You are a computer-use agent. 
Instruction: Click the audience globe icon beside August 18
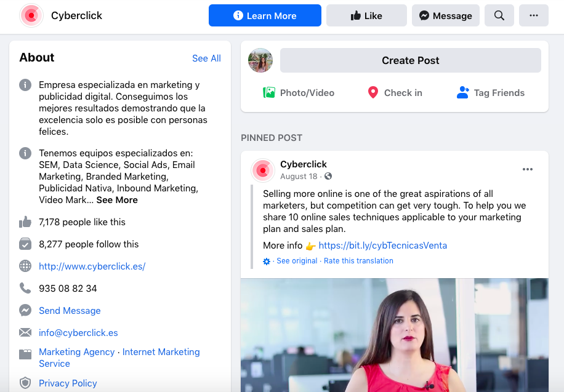pyautogui.click(x=327, y=176)
